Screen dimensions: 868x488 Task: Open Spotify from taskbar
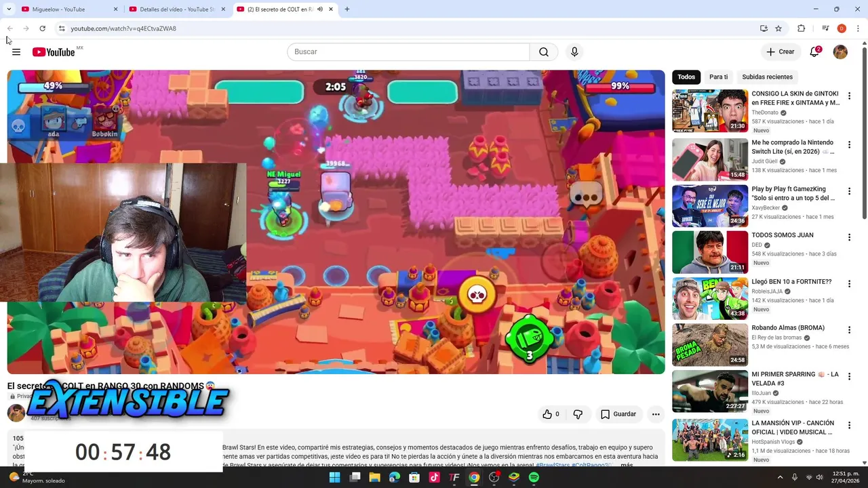point(534,477)
